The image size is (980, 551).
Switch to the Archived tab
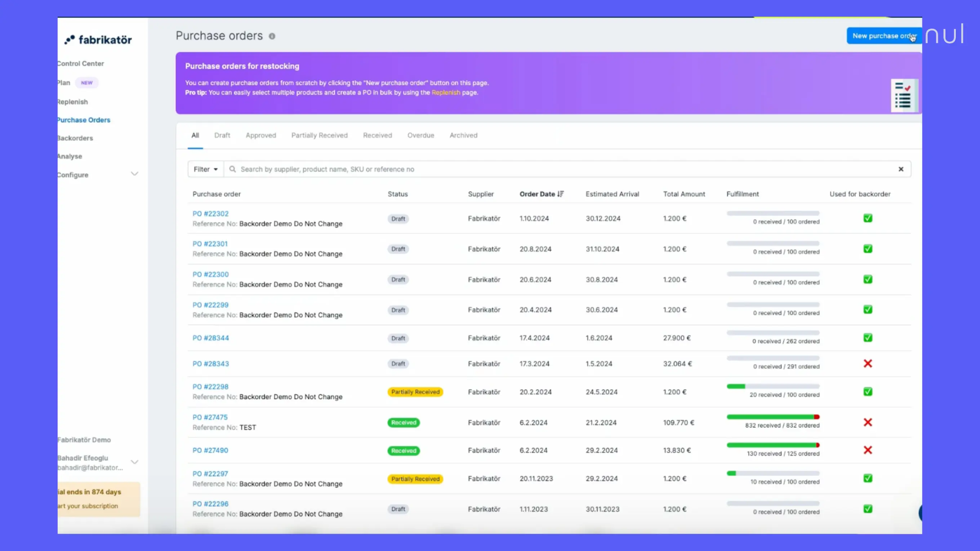[463, 135]
